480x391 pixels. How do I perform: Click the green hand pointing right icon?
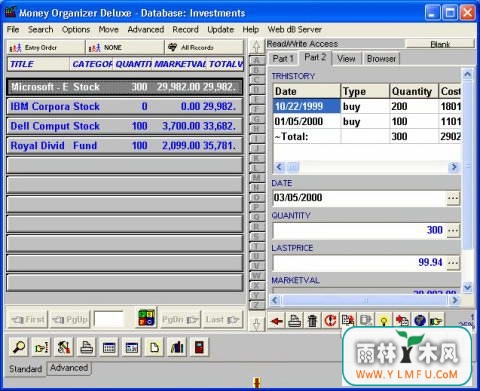[436, 321]
